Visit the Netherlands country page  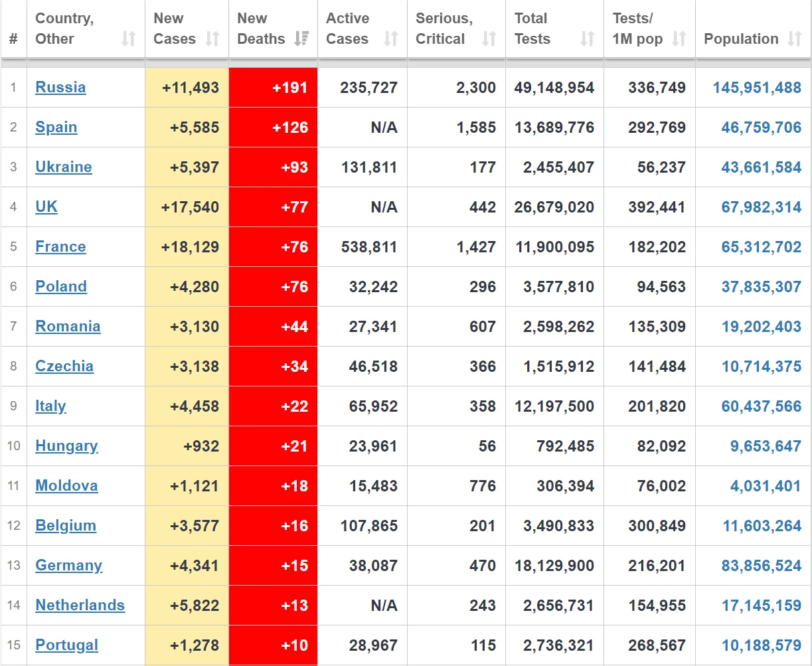[x=80, y=605]
